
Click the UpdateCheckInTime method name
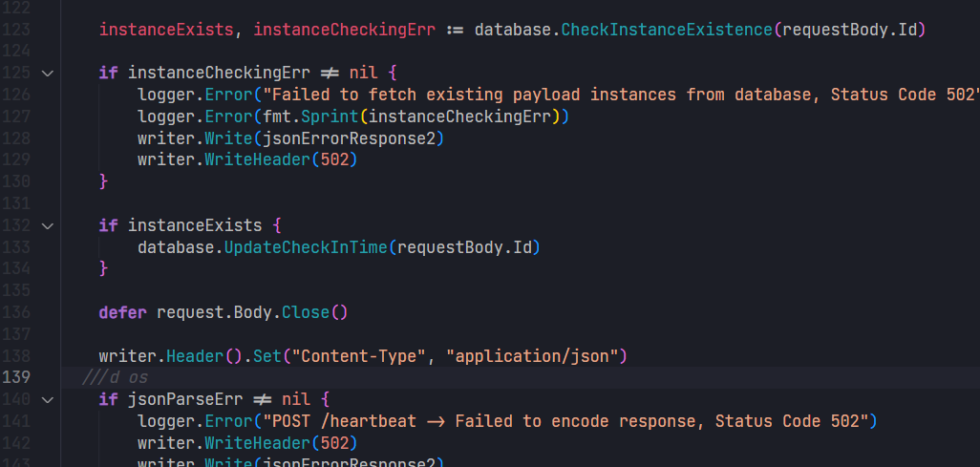point(307,247)
